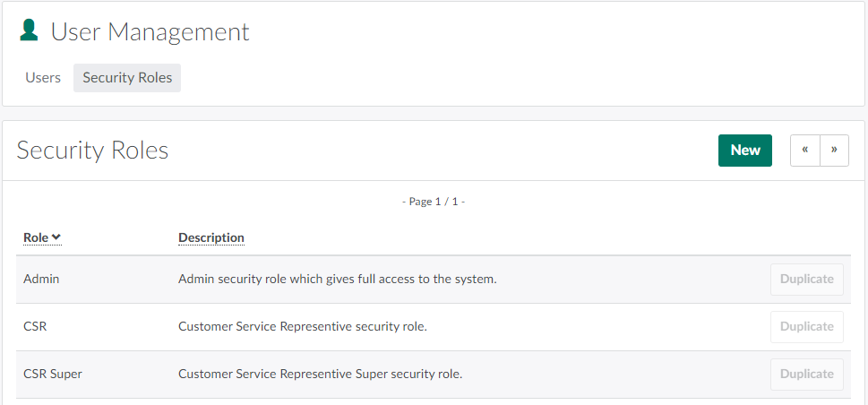This screenshot has width=868, height=405.
Task: Go to next page with » arrow
Action: coord(834,151)
